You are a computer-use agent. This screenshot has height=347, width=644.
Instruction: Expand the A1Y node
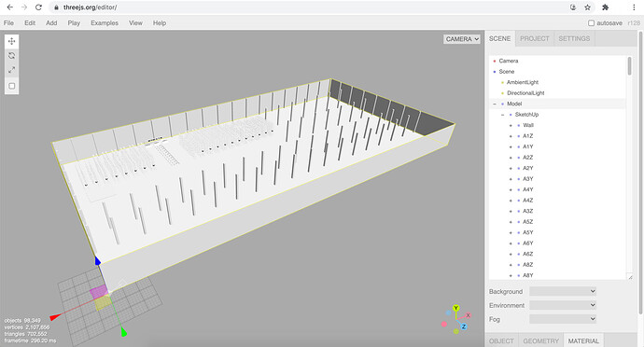[x=511, y=146]
